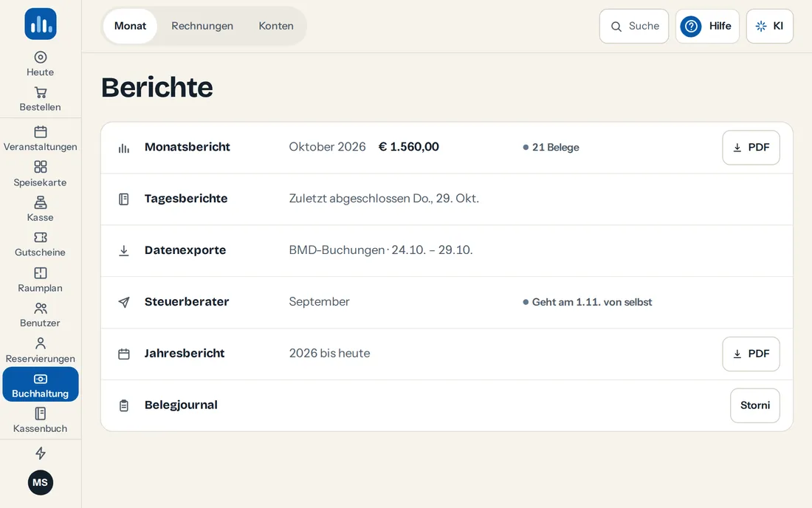Click the clipboard icon beside Belegjournal
The width and height of the screenshot is (812, 508).
pyautogui.click(x=124, y=405)
